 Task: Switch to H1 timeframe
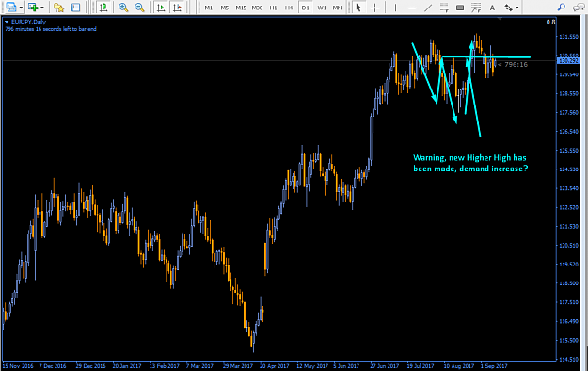pos(274,8)
